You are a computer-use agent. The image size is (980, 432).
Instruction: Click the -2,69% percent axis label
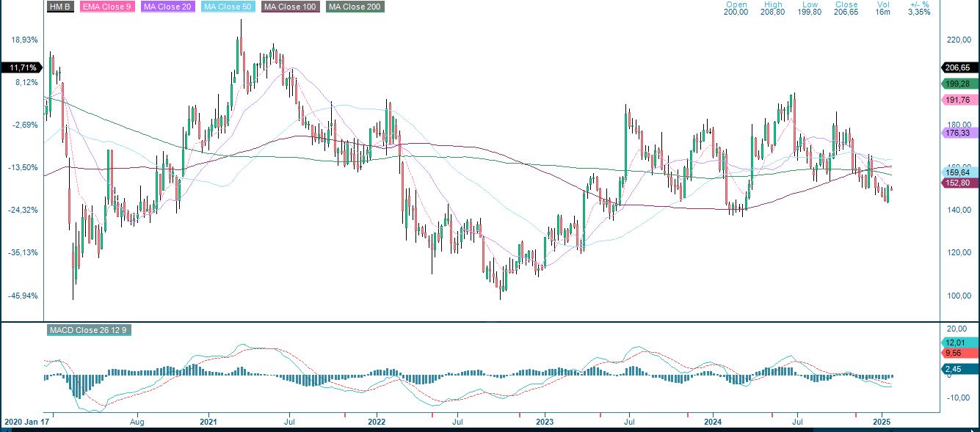pos(26,125)
